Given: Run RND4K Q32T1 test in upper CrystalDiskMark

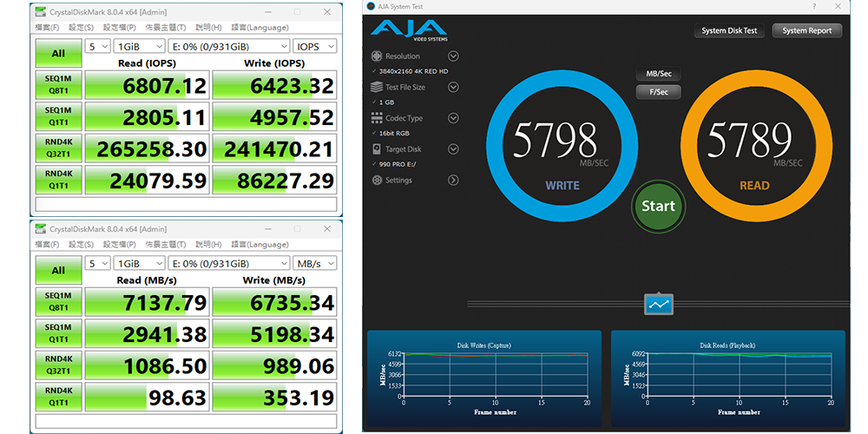Looking at the screenshot, I should (58, 148).
